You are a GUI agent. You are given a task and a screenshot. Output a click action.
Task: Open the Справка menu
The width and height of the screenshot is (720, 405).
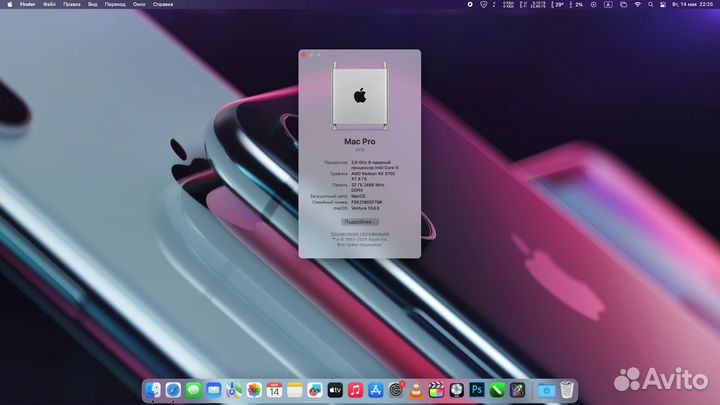pyautogui.click(x=163, y=4)
